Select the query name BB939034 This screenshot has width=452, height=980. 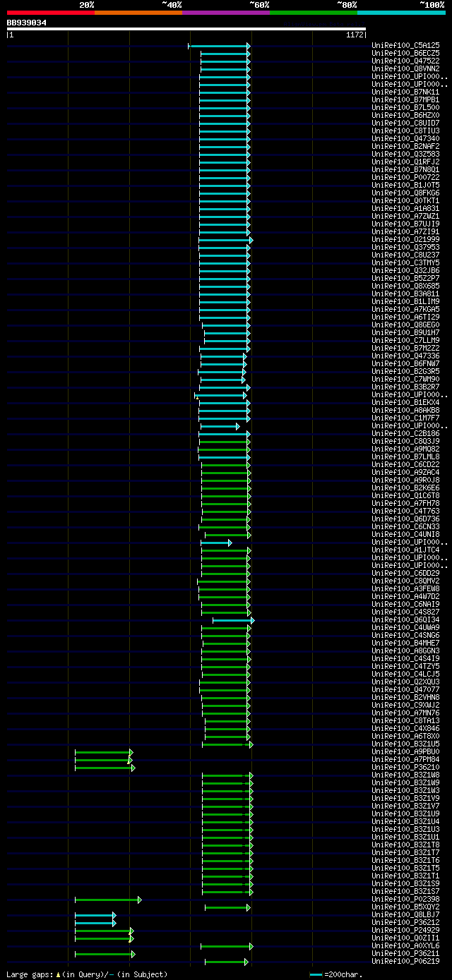pos(27,23)
